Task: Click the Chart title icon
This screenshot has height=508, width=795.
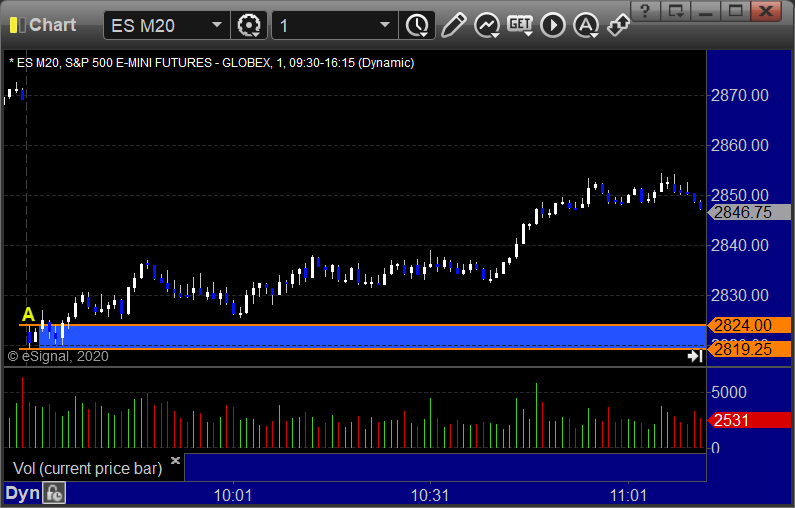Action: pyautogui.click(x=17, y=25)
